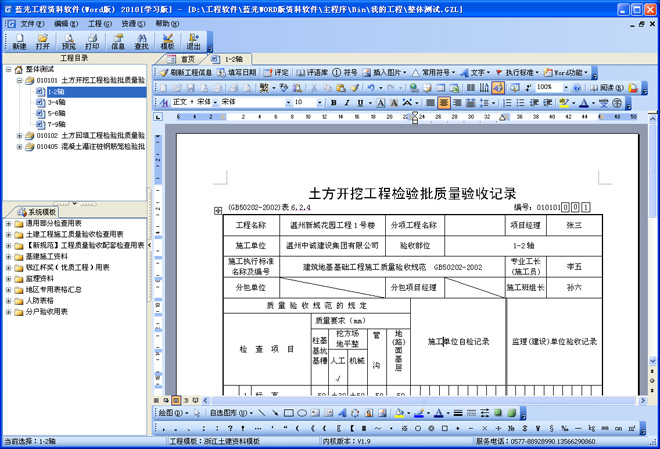Click the 打开 (Open) toolbar icon
The image size is (660, 449).
pyautogui.click(x=43, y=42)
